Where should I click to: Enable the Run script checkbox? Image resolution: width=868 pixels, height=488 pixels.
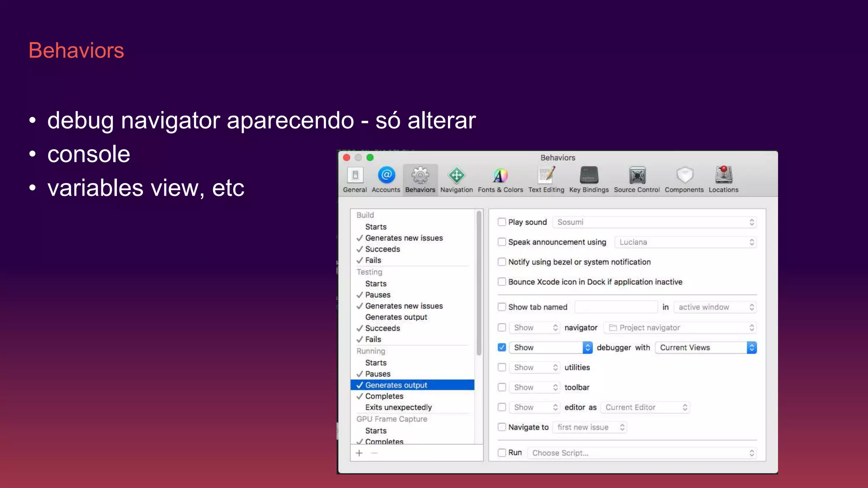(502, 452)
